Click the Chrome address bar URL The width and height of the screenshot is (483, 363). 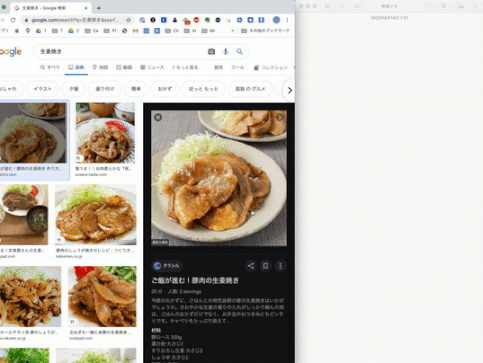pyautogui.click(x=74, y=20)
